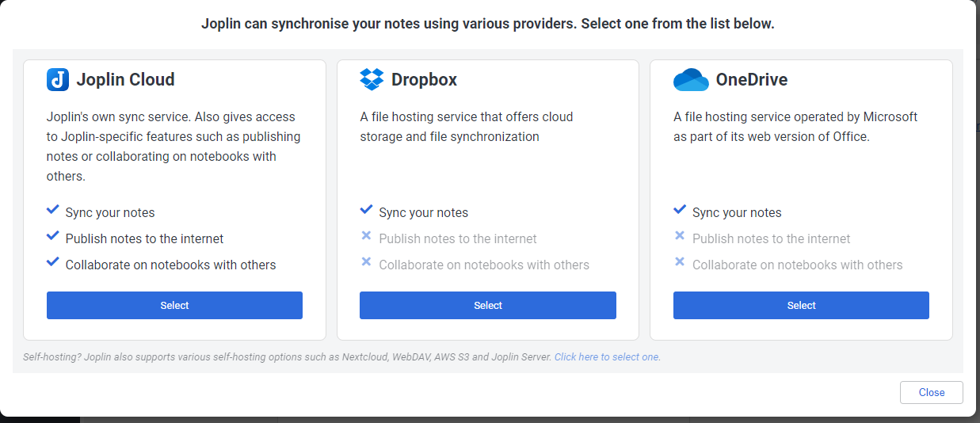This screenshot has height=423, width=980.
Task: Click X mark beside Dropbox Publish notes
Action: pos(366,236)
